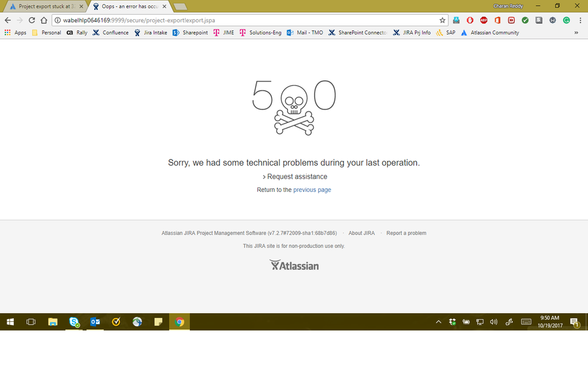Open the Action Center notifications
This screenshot has height=376, width=588.
pyautogui.click(x=574, y=322)
